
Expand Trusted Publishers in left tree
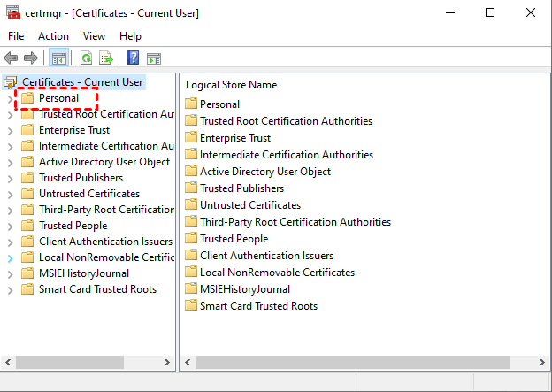tap(11, 178)
